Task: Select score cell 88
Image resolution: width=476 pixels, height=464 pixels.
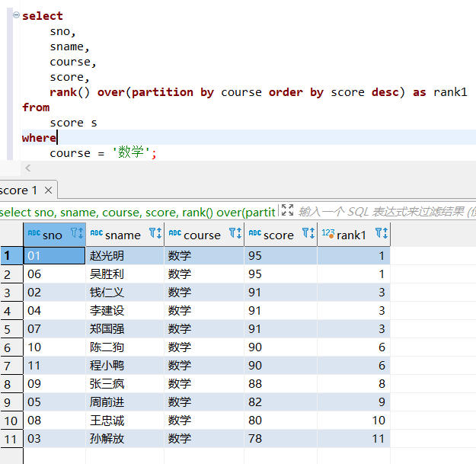Action: pyautogui.click(x=281, y=384)
